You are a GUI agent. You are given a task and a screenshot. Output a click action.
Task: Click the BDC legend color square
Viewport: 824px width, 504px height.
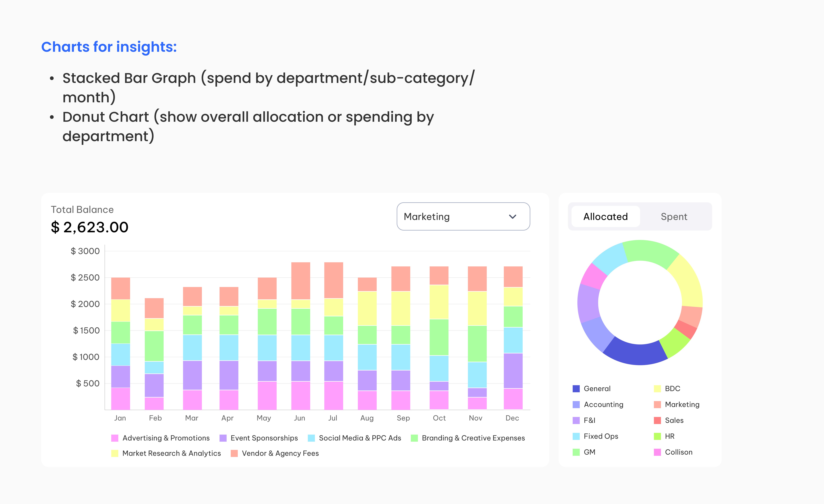pyautogui.click(x=657, y=389)
